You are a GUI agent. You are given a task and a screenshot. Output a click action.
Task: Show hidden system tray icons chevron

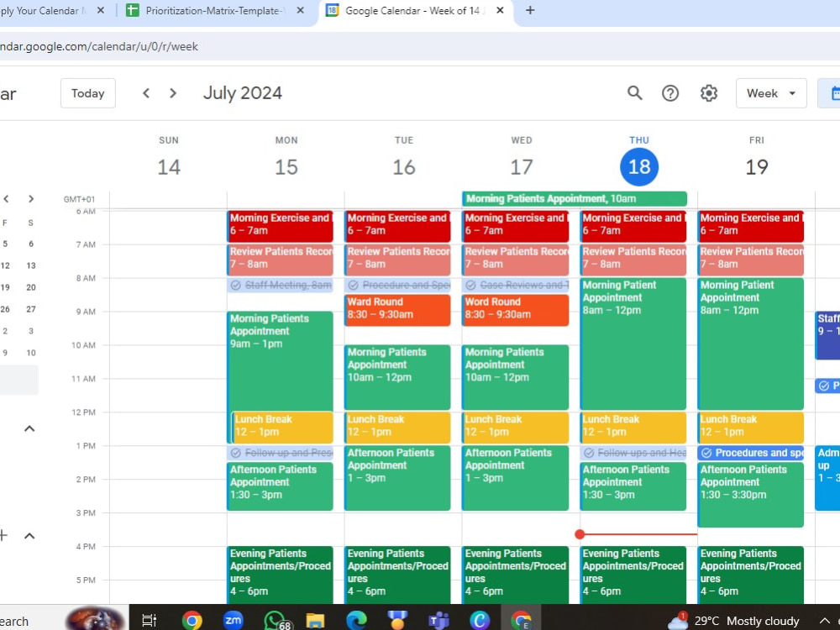[825, 621]
